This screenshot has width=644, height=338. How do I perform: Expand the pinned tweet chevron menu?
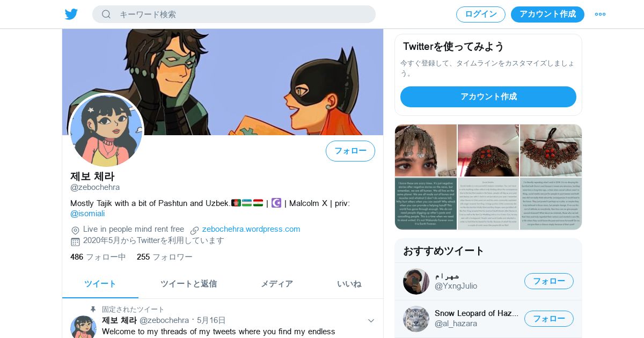coord(371,320)
